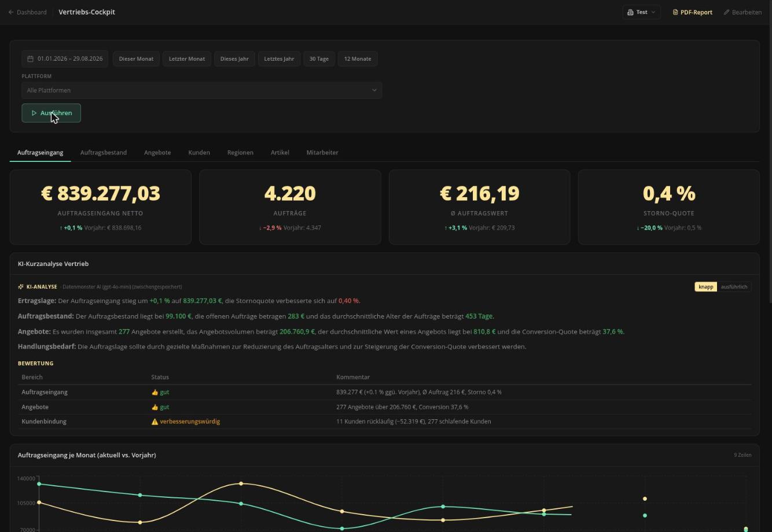The image size is (772, 532).
Task: Click the € 839.277,03 Auftragseingang value
Action: point(101,193)
